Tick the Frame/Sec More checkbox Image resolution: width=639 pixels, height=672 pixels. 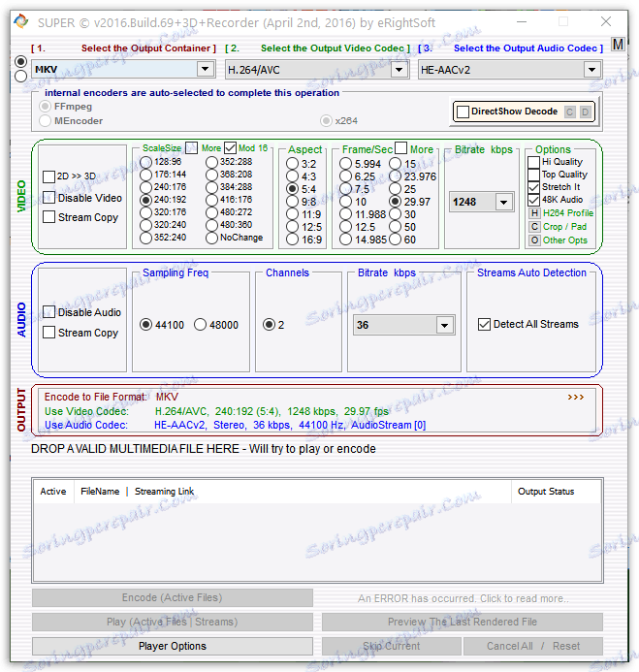[x=400, y=147]
